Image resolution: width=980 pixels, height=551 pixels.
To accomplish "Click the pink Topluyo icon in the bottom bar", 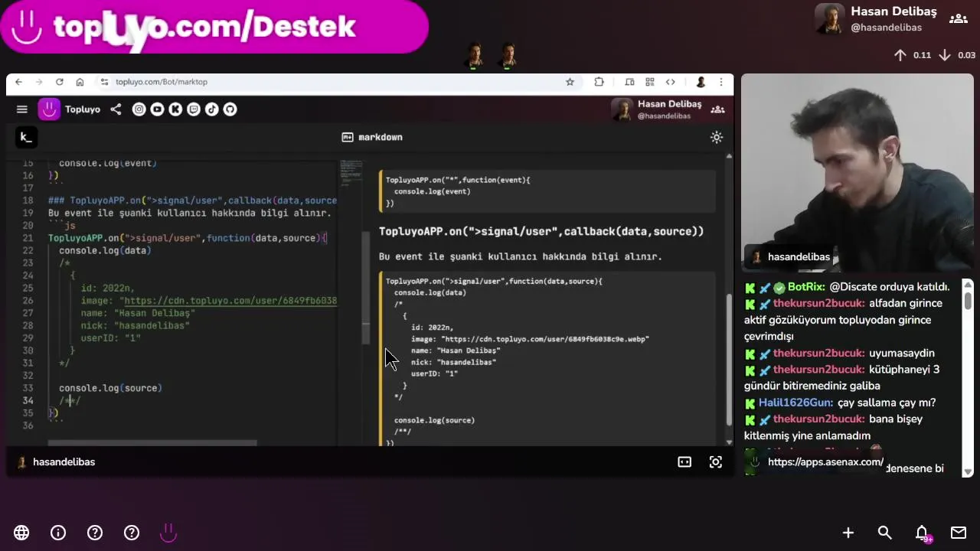I will pos(168,533).
